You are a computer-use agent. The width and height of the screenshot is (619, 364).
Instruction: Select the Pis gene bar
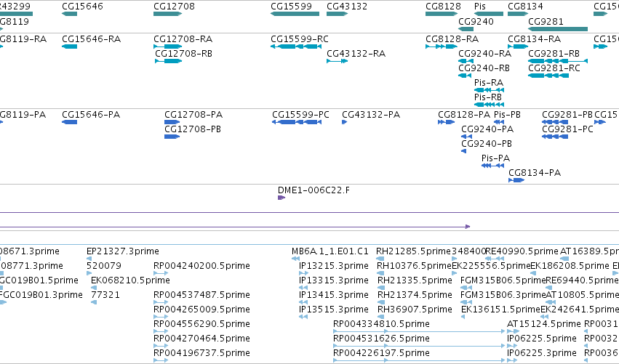489,14
